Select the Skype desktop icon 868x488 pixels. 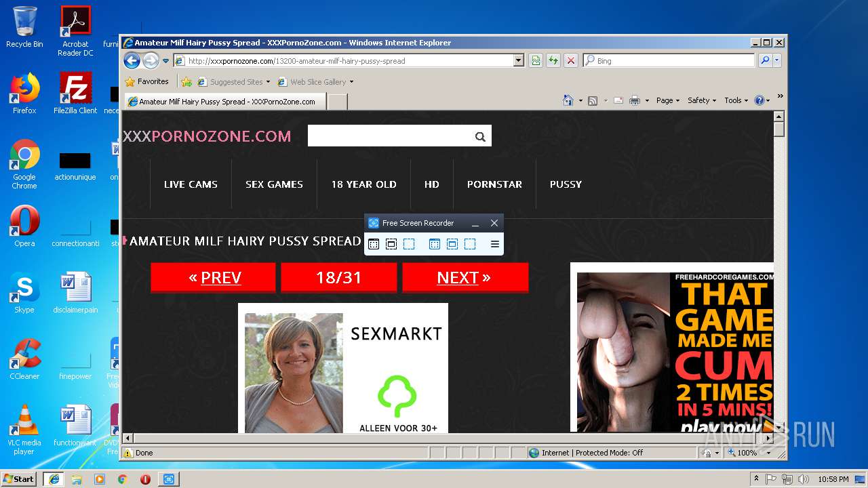(x=24, y=293)
